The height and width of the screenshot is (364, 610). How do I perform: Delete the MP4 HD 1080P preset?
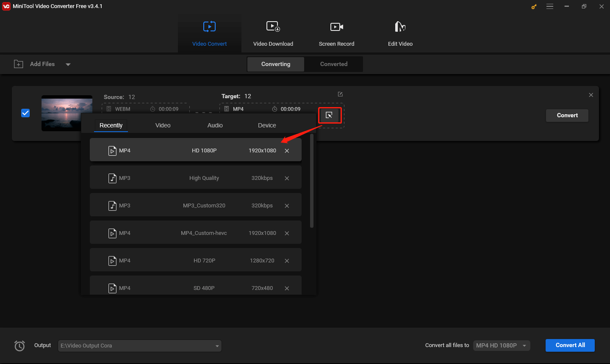[x=287, y=151]
